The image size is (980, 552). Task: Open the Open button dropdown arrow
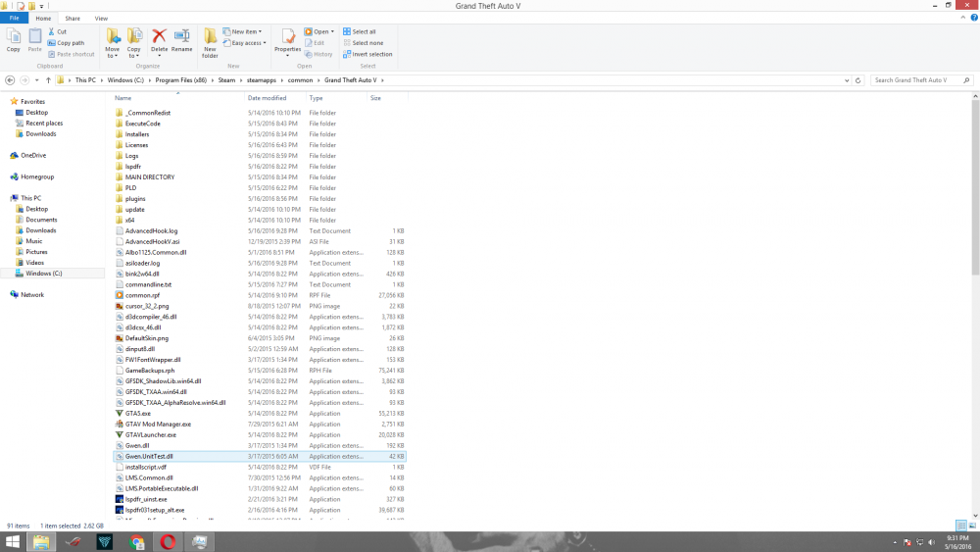tap(332, 31)
